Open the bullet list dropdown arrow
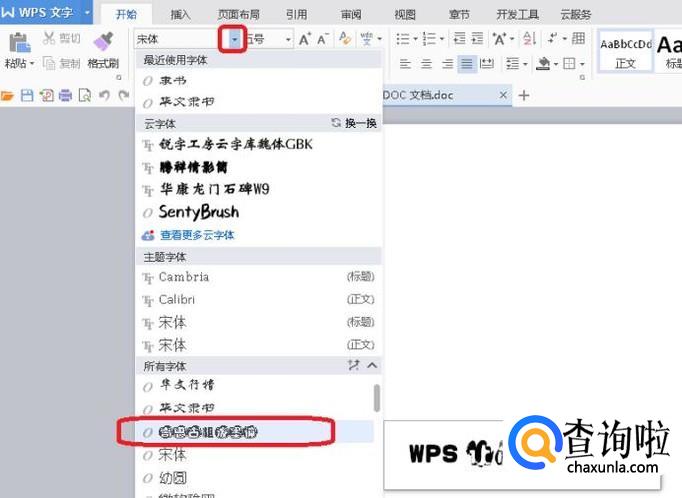Viewport: 682px width, 498px height. 415,39
